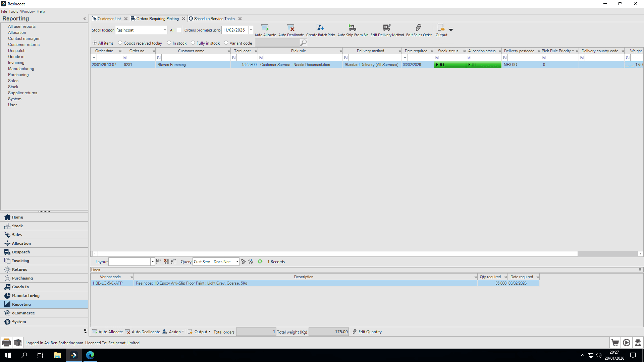
Task: Open the Orders promised up to date picker
Action: pyautogui.click(x=251, y=30)
